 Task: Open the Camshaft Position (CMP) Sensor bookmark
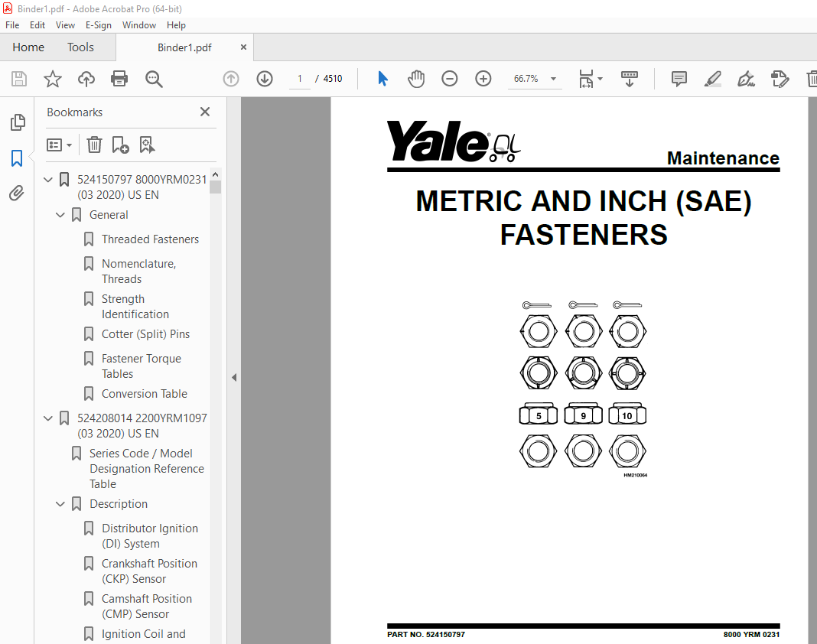[x=146, y=606]
